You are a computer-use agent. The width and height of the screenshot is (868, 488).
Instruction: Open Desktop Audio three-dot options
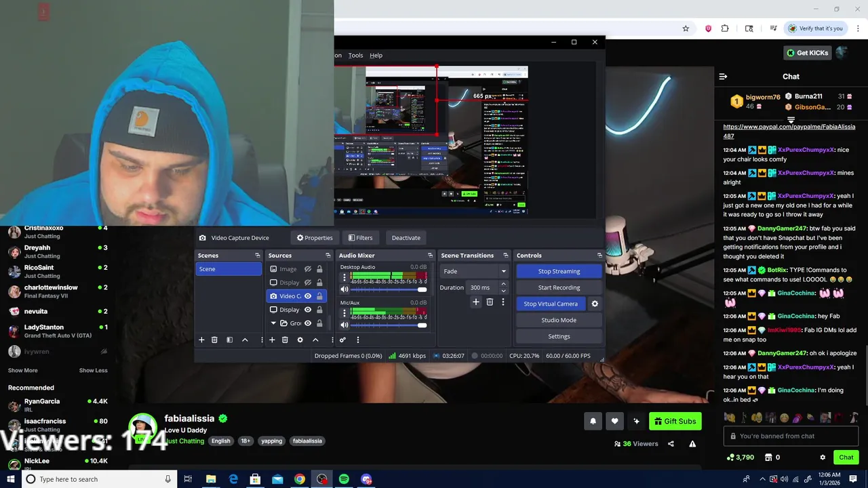pos(344,277)
